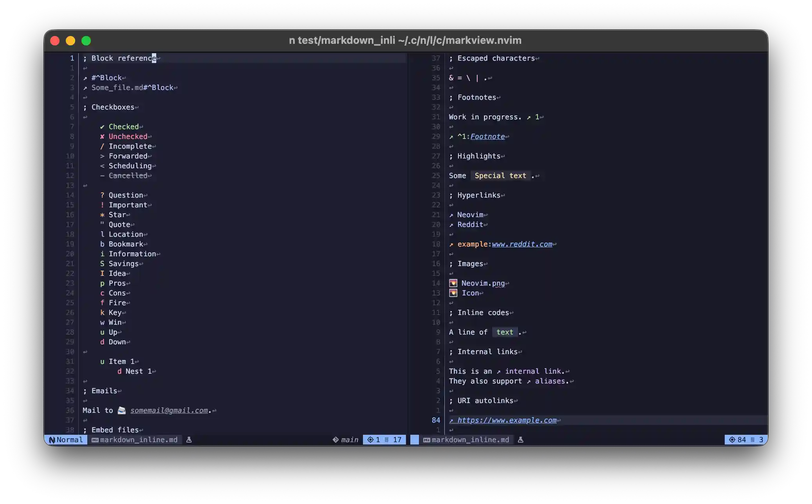Click the flask icon in right statusline

click(x=520, y=440)
